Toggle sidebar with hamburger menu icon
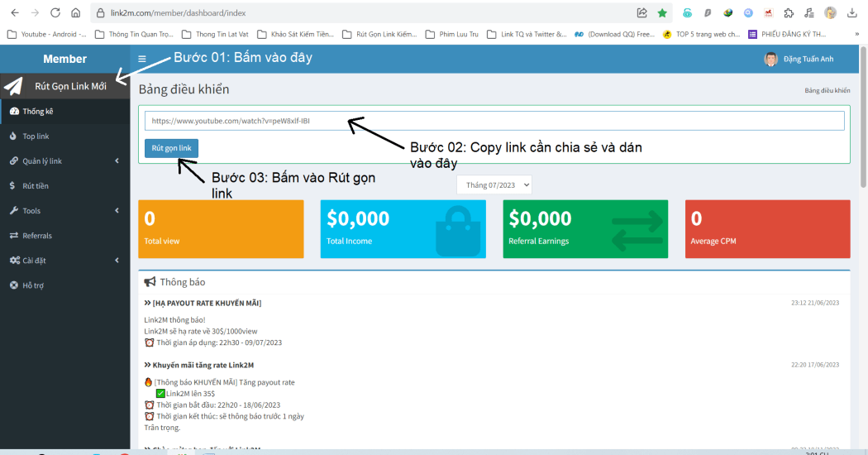Image resolution: width=868 pixels, height=455 pixels. [x=142, y=59]
